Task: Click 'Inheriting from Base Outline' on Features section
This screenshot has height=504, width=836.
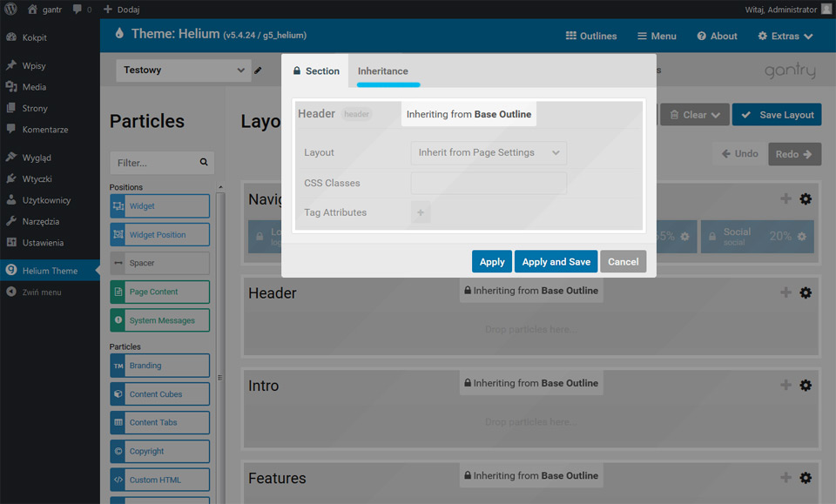Action: pyautogui.click(x=531, y=476)
